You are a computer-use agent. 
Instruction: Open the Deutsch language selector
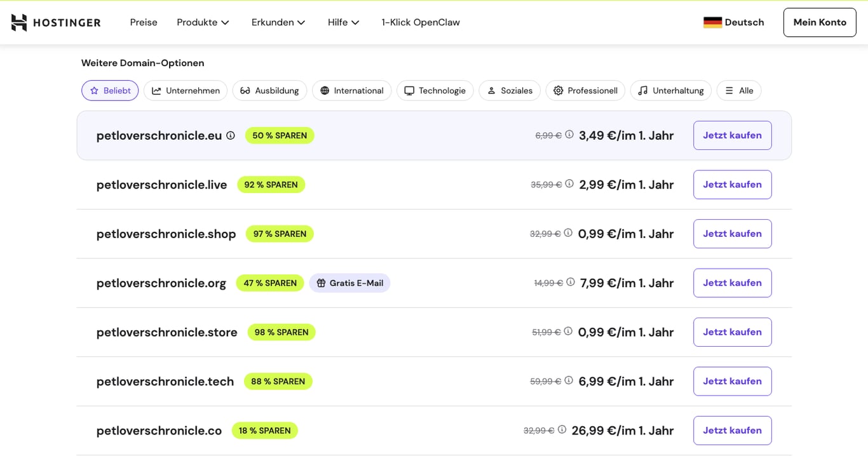(734, 22)
